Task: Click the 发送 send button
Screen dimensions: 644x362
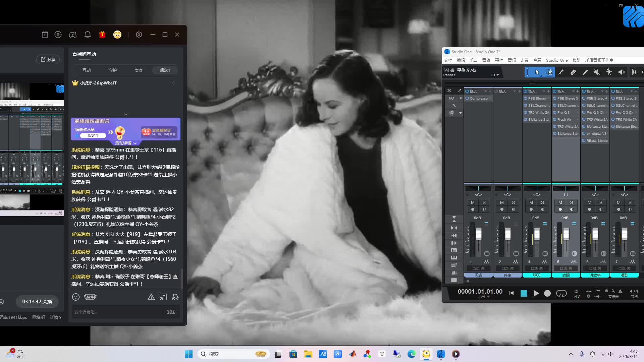Action: point(171,312)
